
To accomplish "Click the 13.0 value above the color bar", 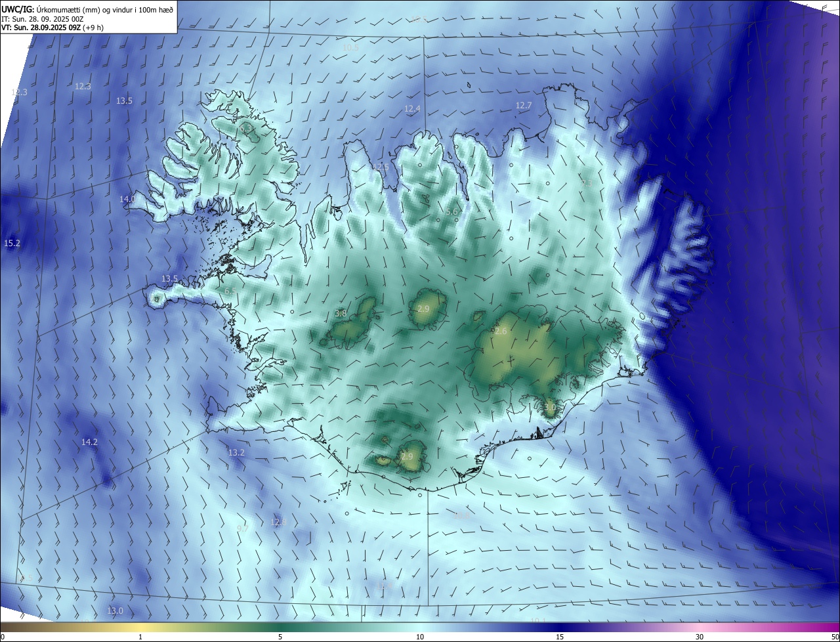I will click(115, 610).
